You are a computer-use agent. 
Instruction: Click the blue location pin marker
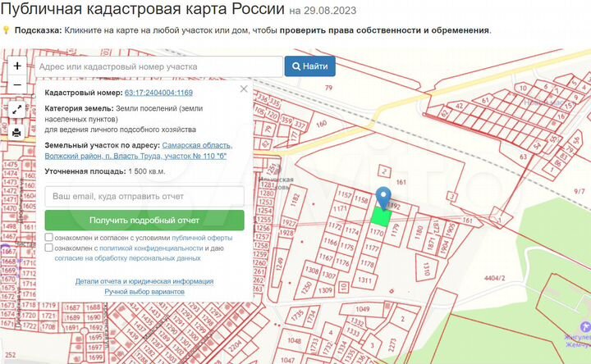click(383, 198)
